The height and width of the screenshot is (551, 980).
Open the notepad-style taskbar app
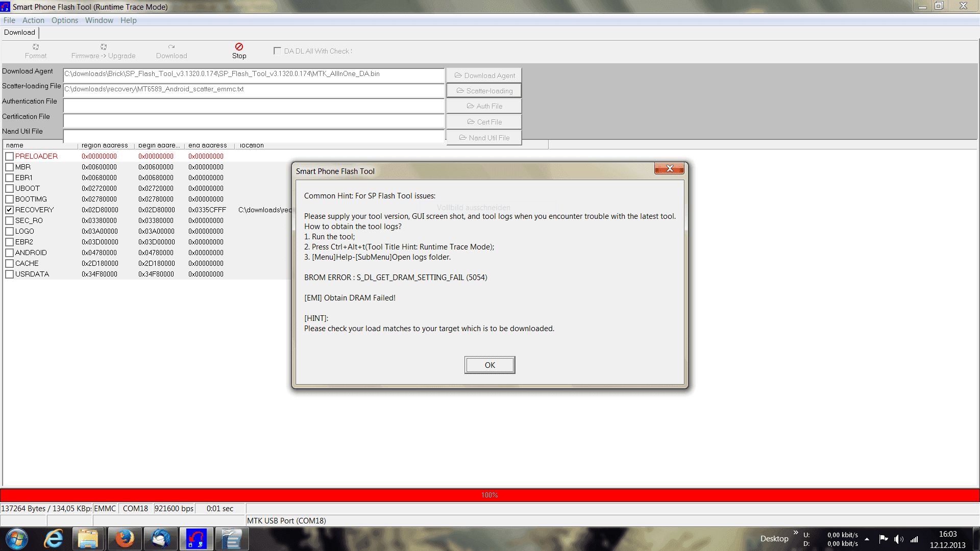231,539
